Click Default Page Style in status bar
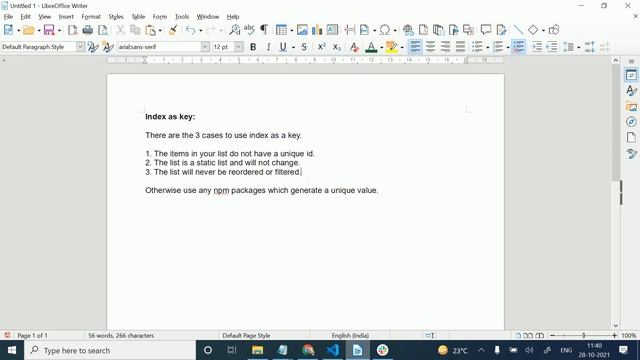This screenshot has height=360, width=640. pos(246,336)
